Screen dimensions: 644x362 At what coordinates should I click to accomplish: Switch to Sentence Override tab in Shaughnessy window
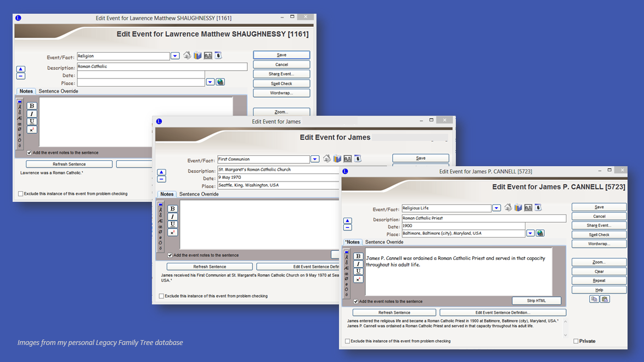pyautogui.click(x=58, y=91)
